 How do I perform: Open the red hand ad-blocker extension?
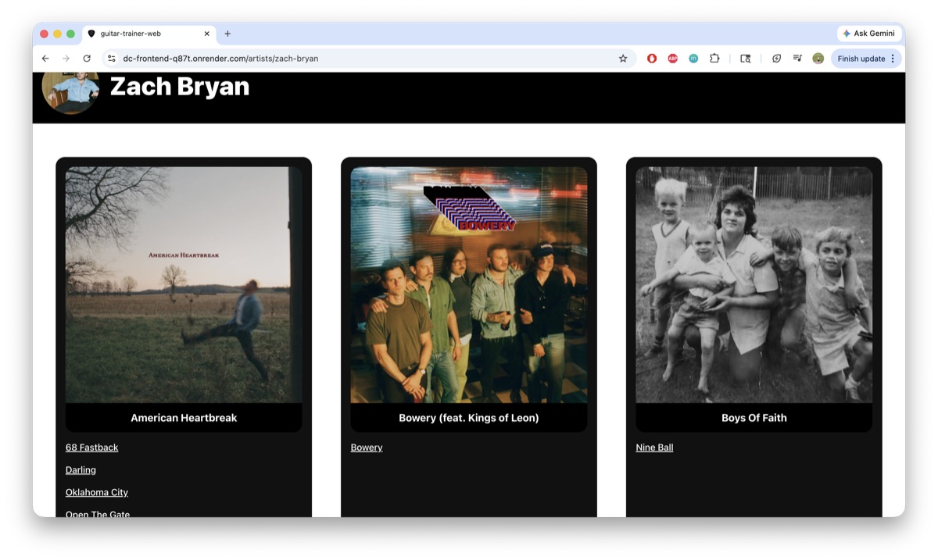click(652, 59)
